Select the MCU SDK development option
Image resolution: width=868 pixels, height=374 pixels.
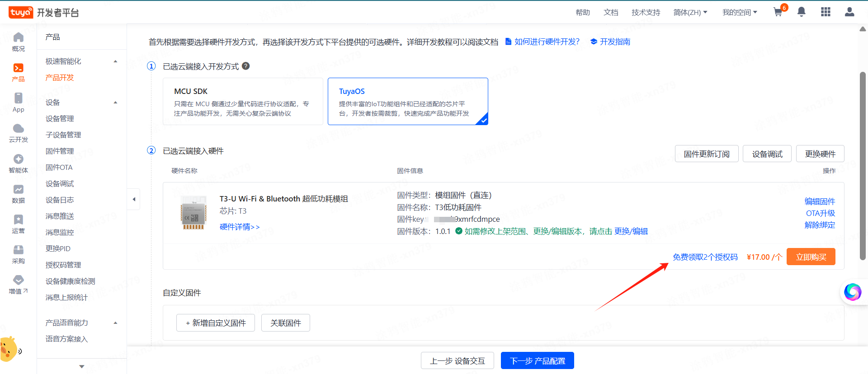[243, 101]
